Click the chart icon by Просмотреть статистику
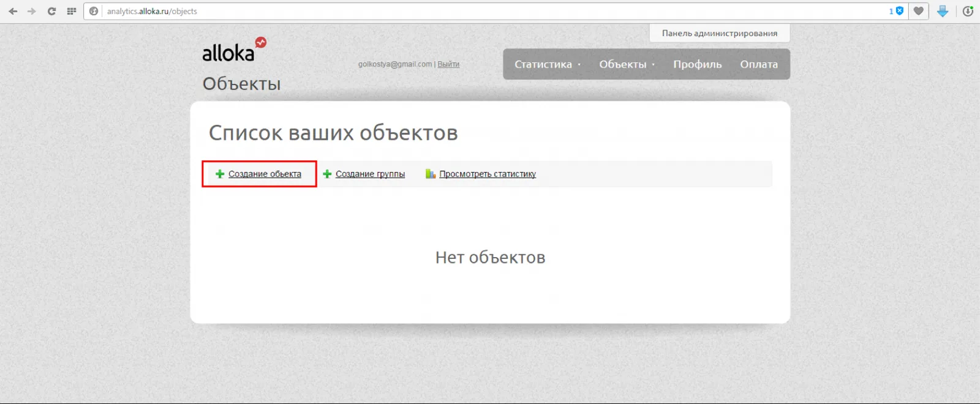 pos(431,174)
